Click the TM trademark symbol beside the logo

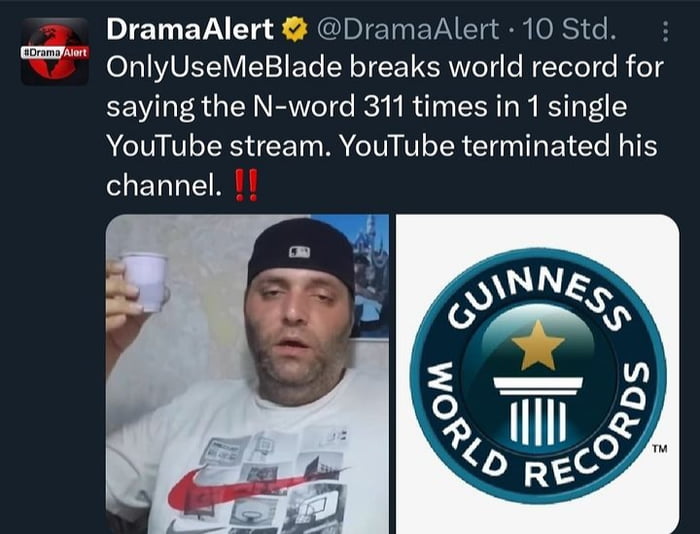point(660,449)
